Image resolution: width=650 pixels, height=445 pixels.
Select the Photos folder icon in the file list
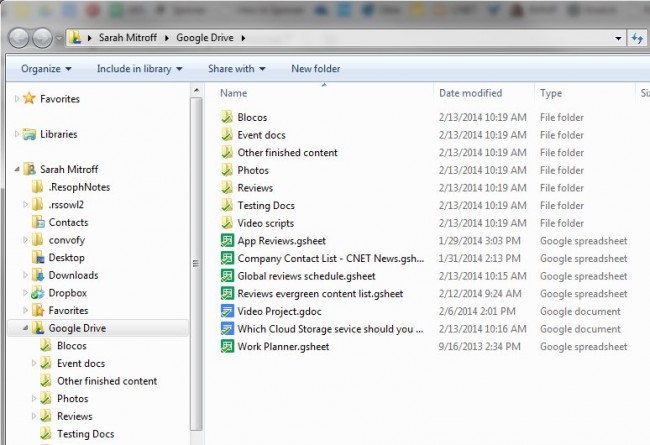(227, 170)
